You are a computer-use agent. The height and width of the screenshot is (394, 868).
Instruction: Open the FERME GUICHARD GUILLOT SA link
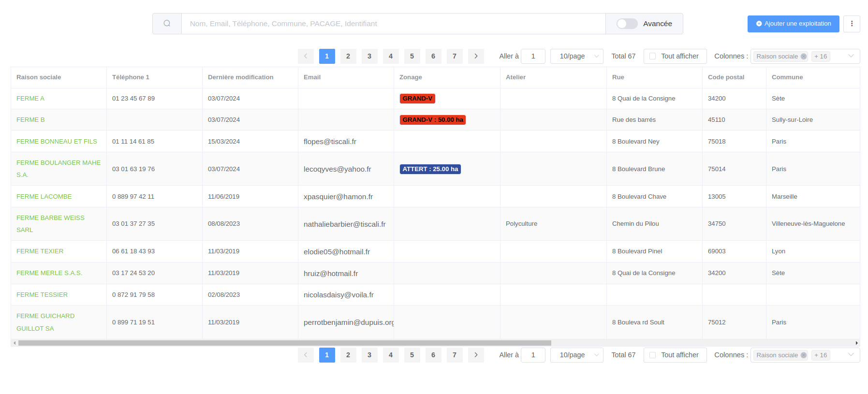point(45,322)
